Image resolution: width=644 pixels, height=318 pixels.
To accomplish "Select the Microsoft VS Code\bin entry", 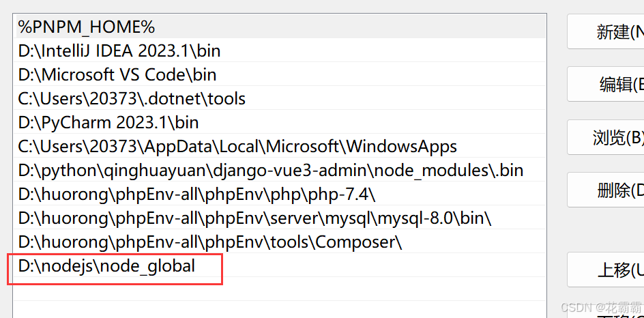I will tap(280, 74).
